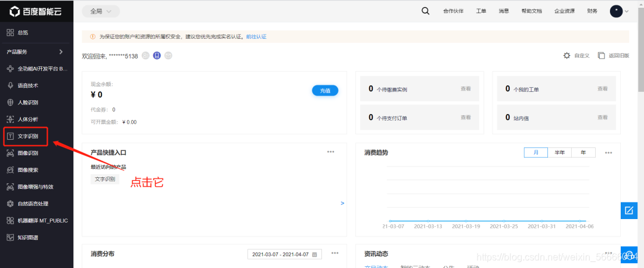Open the 全局 region dropdown

click(x=101, y=11)
